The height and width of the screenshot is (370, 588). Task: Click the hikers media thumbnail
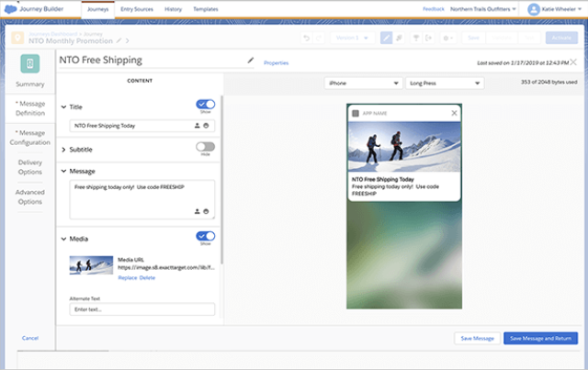91,265
